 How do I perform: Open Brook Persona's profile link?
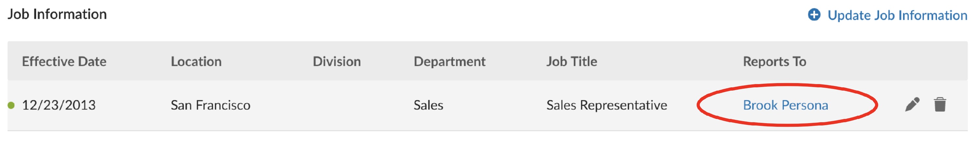785,105
